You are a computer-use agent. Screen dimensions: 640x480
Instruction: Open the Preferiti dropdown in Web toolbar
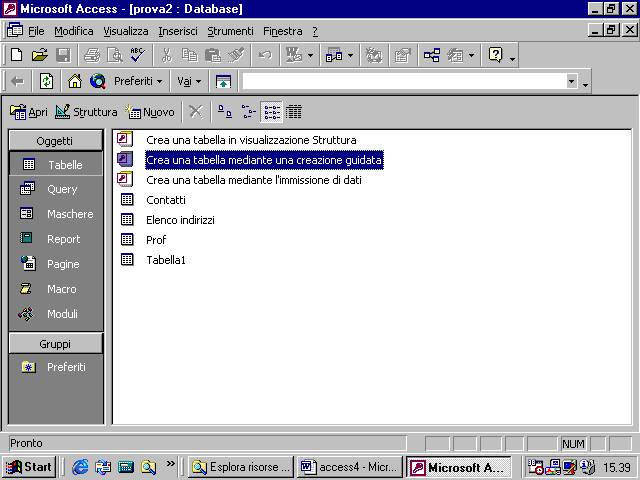138,81
